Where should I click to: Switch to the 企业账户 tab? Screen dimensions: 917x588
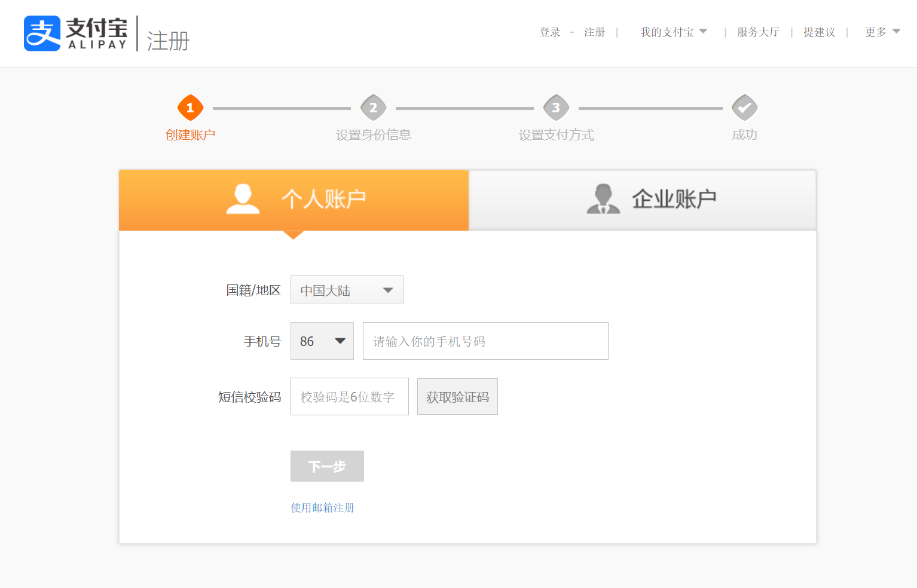(643, 200)
